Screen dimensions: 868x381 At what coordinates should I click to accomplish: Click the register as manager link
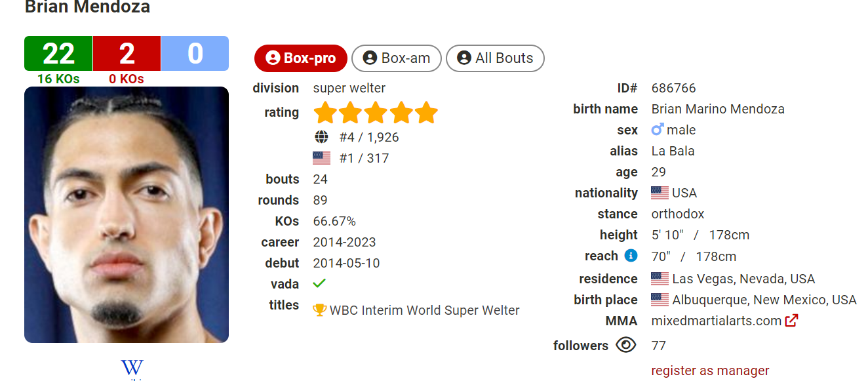click(710, 371)
